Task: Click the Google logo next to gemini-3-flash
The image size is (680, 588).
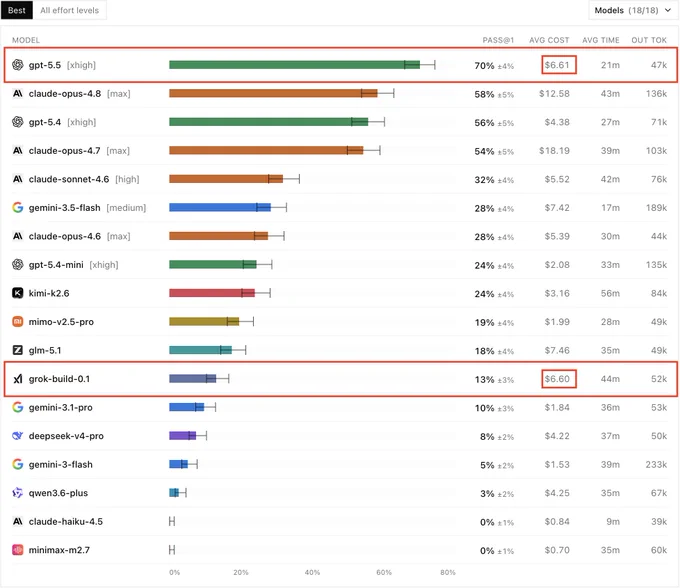Action: click(17, 464)
